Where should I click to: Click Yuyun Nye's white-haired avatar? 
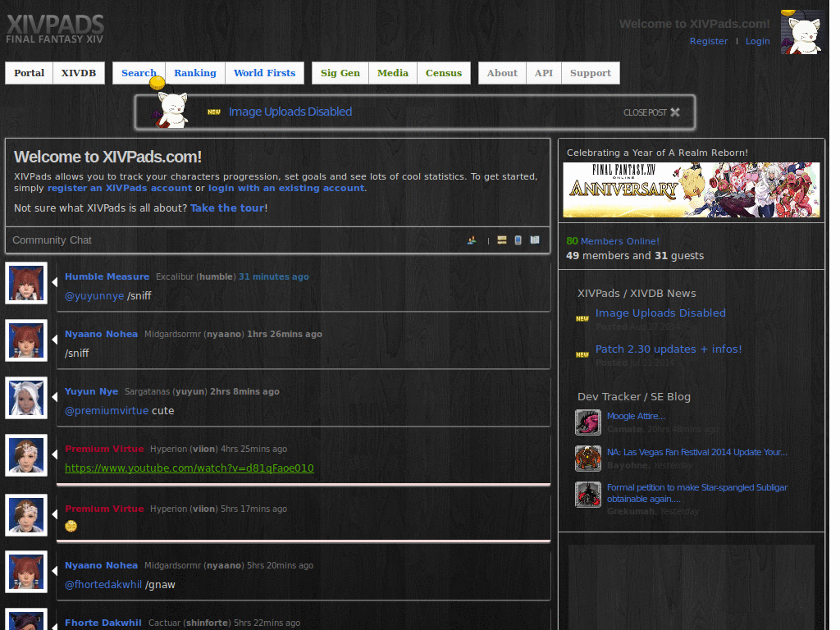point(26,398)
